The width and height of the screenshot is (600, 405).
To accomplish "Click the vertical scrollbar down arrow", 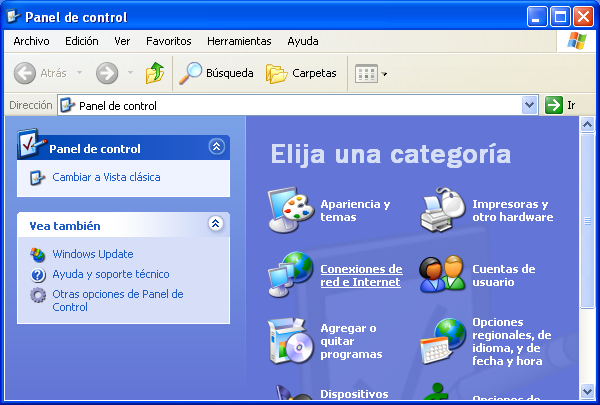I will click(587, 390).
